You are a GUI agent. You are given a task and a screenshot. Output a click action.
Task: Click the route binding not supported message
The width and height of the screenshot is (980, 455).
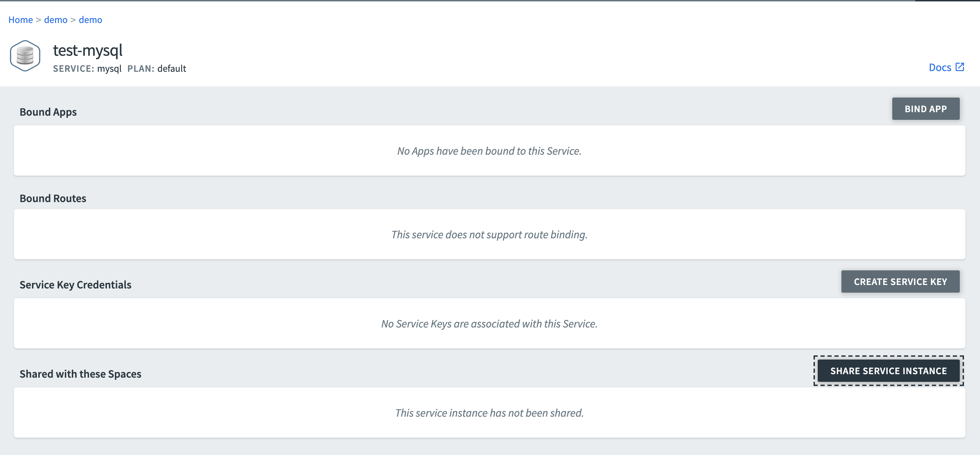click(489, 234)
